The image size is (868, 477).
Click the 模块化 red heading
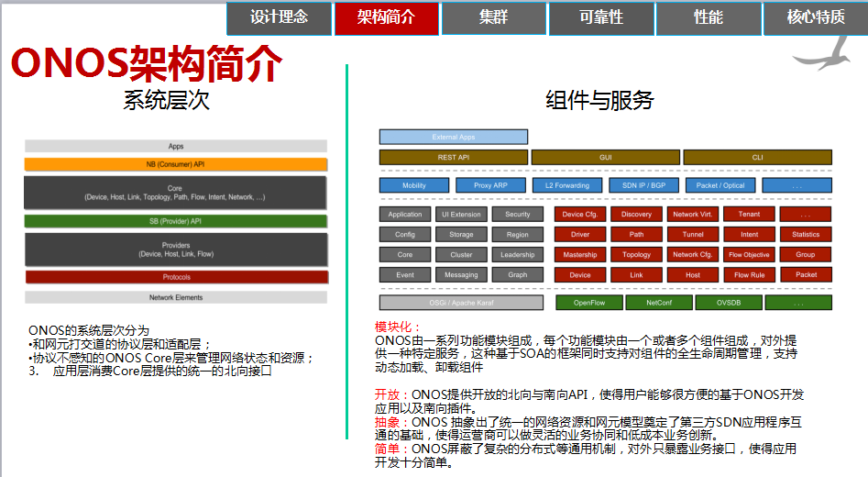397,327
